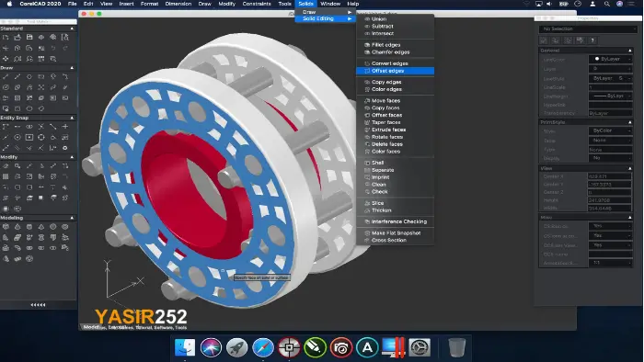Open the LineColor ByLayer dropdown

(610, 59)
